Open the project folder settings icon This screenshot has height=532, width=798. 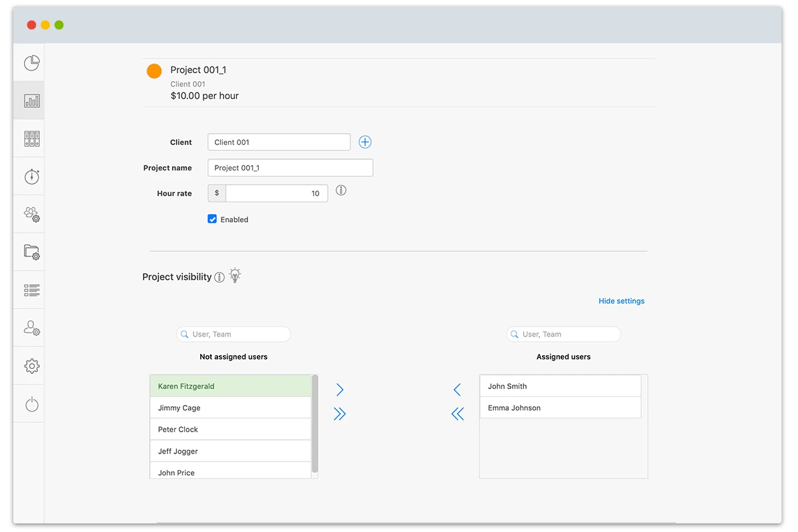point(30,251)
